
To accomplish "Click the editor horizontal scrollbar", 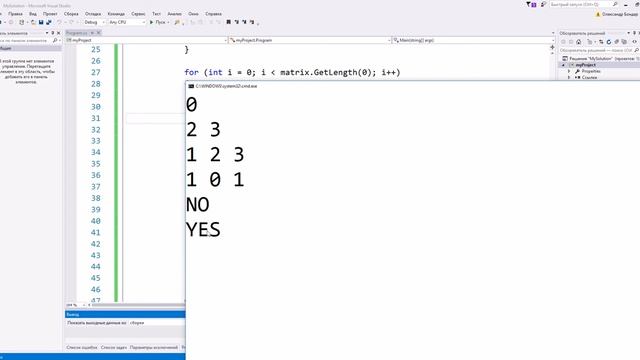I will [138, 305].
